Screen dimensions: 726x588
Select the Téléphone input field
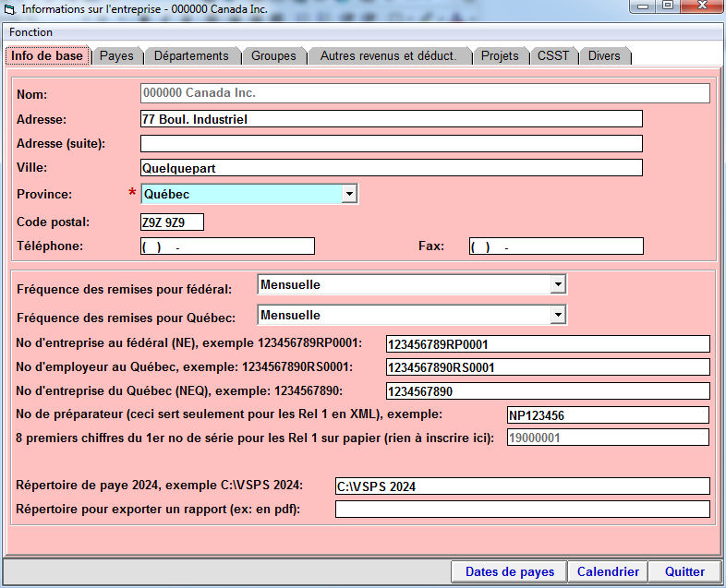(x=227, y=246)
